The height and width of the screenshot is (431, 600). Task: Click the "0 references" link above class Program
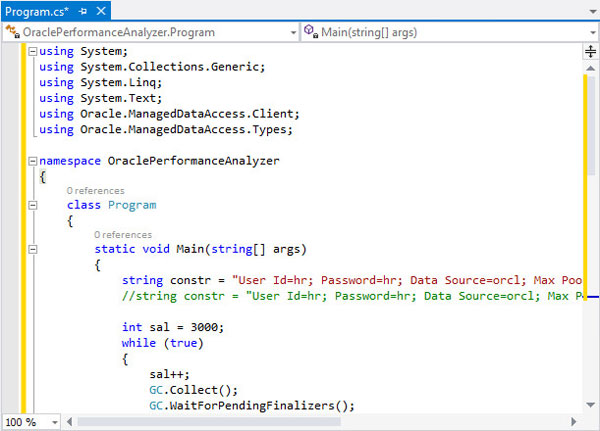coord(96,191)
